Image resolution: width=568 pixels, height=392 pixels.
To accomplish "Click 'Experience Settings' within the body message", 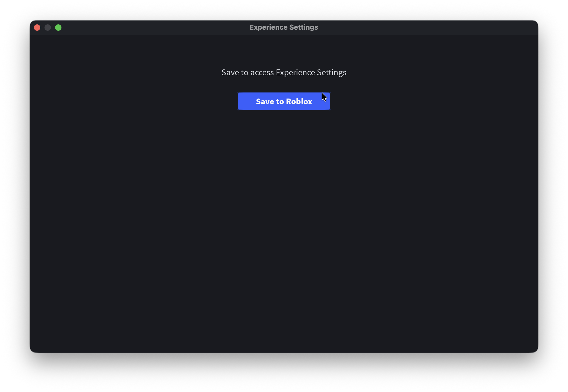I will click(x=311, y=72).
